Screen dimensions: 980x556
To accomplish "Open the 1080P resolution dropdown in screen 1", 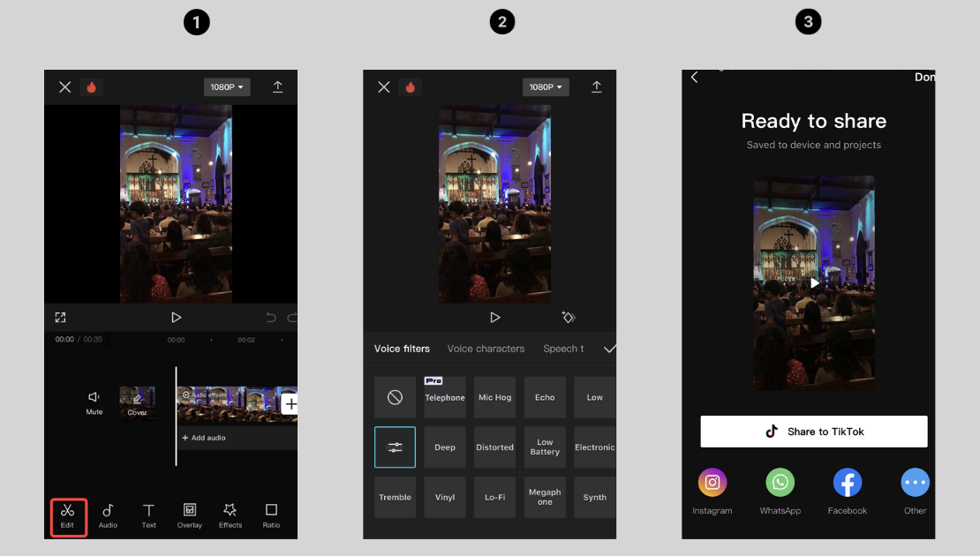I will pos(227,86).
